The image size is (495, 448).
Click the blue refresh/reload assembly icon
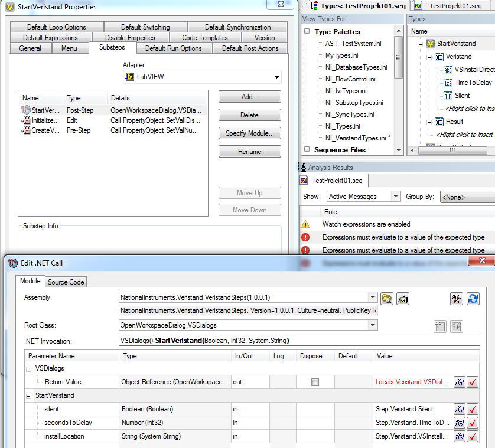[473, 299]
